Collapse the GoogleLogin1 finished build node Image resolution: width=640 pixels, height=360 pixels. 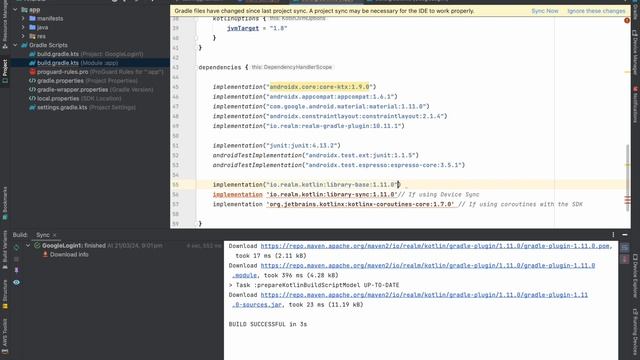tap(28, 246)
